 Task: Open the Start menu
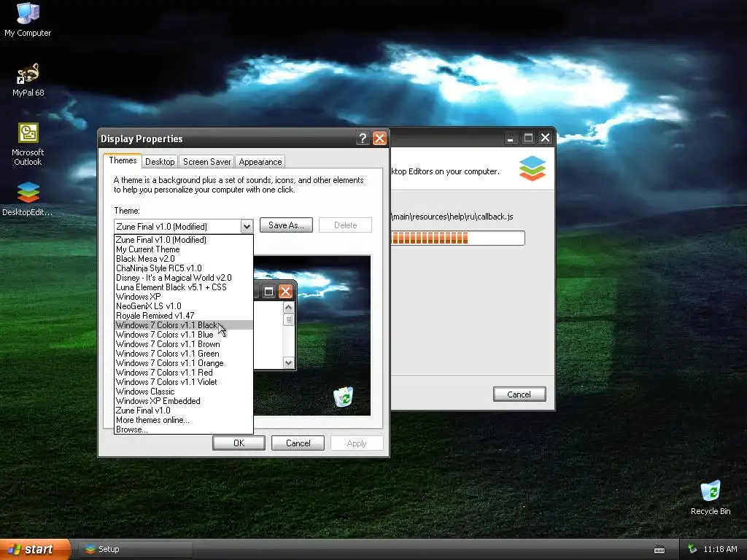coord(35,549)
